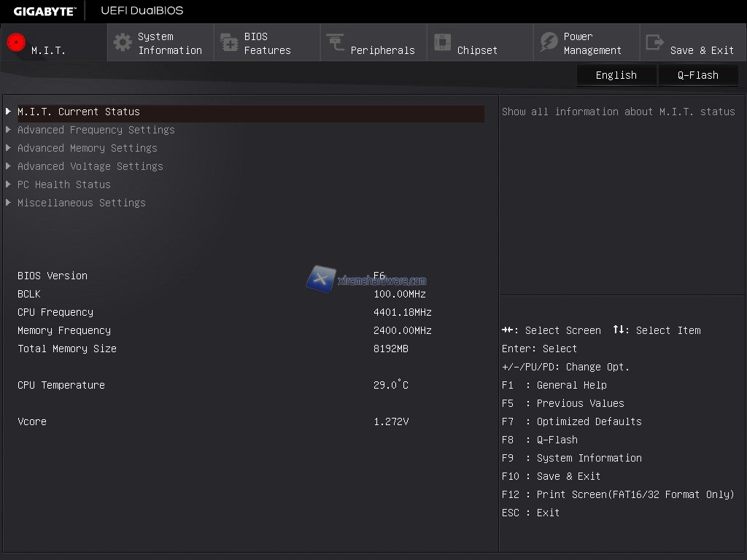Click the Save & Exit door icon
Image resolution: width=747 pixels, height=560 pixels.
(655, 42)
